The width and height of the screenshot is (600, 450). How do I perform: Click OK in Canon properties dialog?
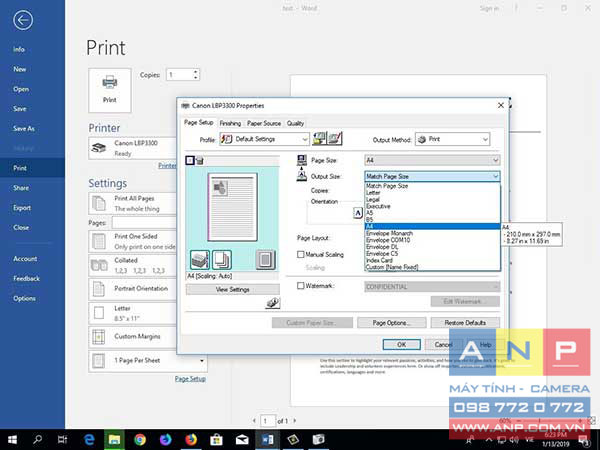[x=401, y=345]
